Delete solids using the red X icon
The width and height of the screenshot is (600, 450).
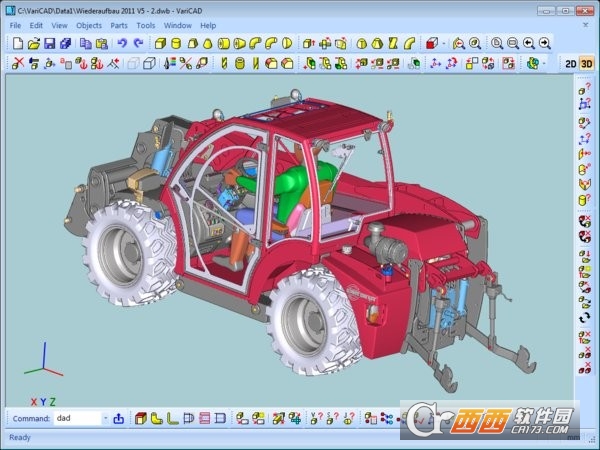point(18,63)
